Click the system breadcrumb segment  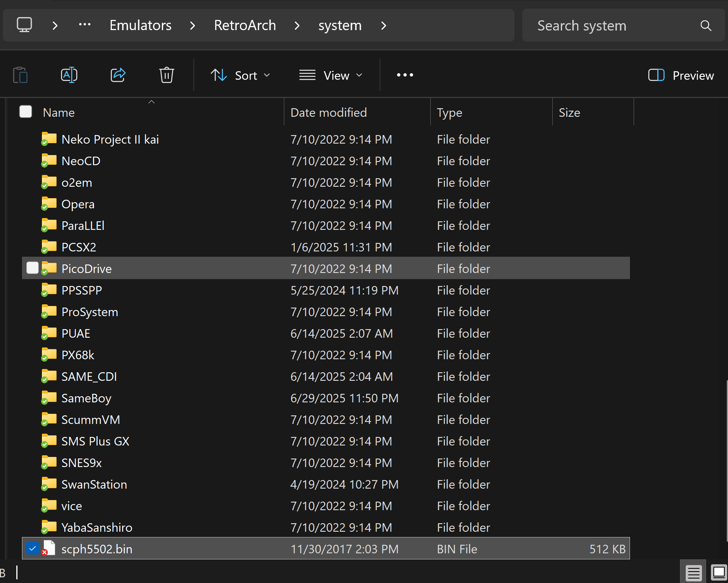340,26
